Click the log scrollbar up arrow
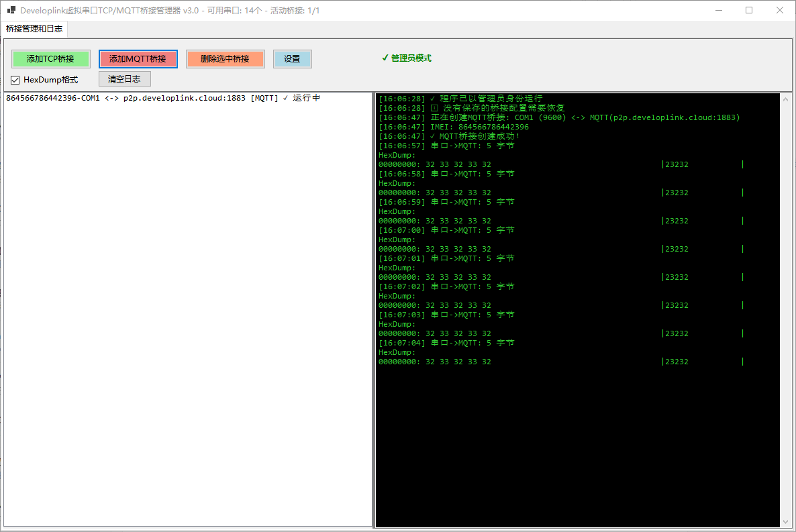Viewport: 796px width, 532px height. pyautogui.click(x=786, y=99)
